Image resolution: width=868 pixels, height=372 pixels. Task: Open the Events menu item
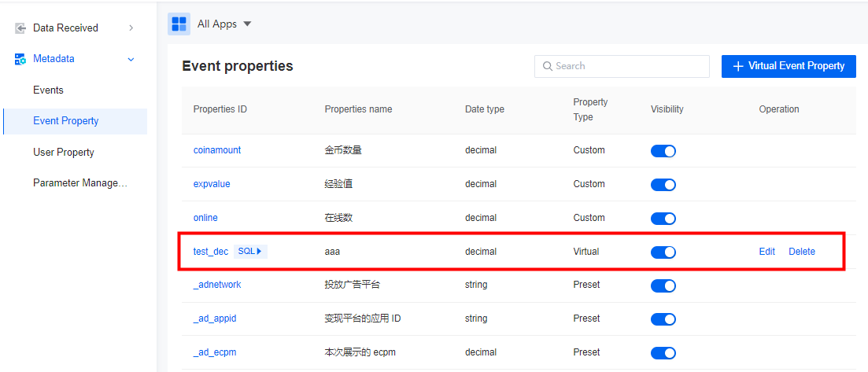coord(48,90)
